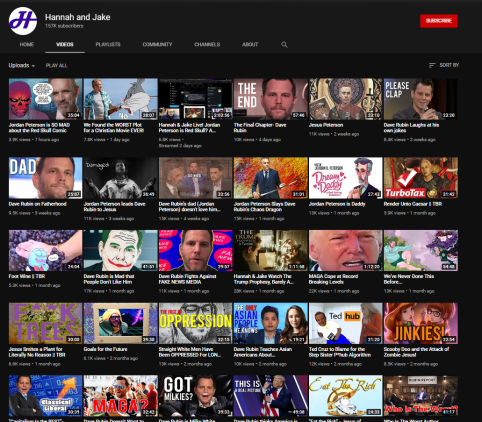The height and width of the screenshot is (422, 482).
Task: Click title Dave Rubin Teaches Asian Americans
Action: pos(263,352)
